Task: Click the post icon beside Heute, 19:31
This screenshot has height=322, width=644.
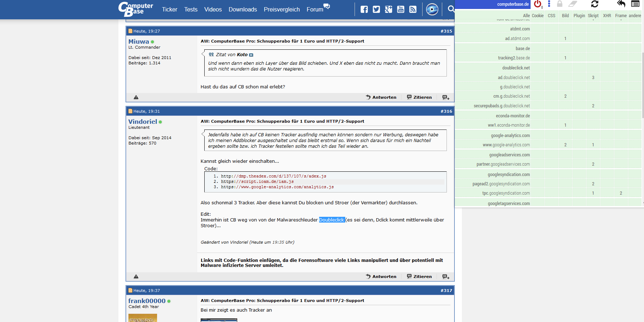Action: click(131, 111)
